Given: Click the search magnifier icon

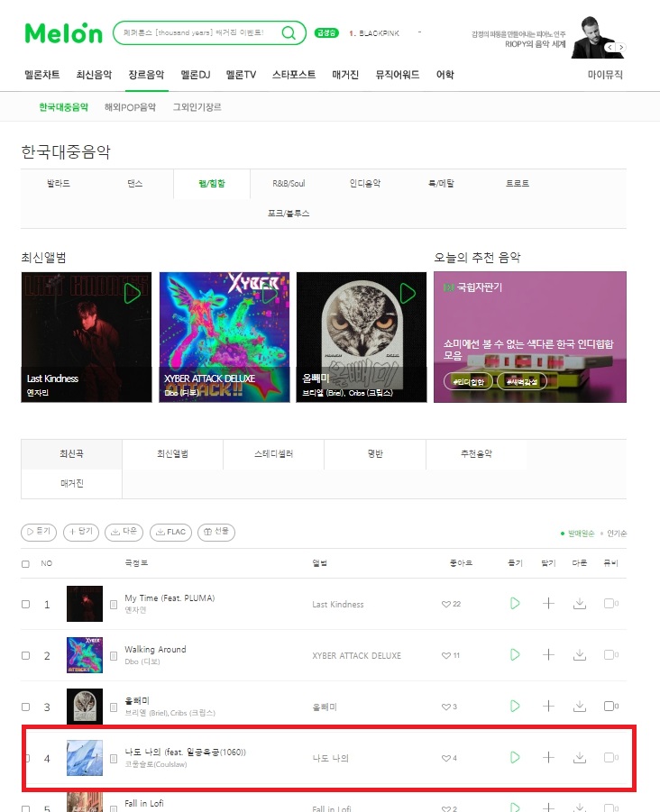Looking at the screenshot, I should (289, 33).
